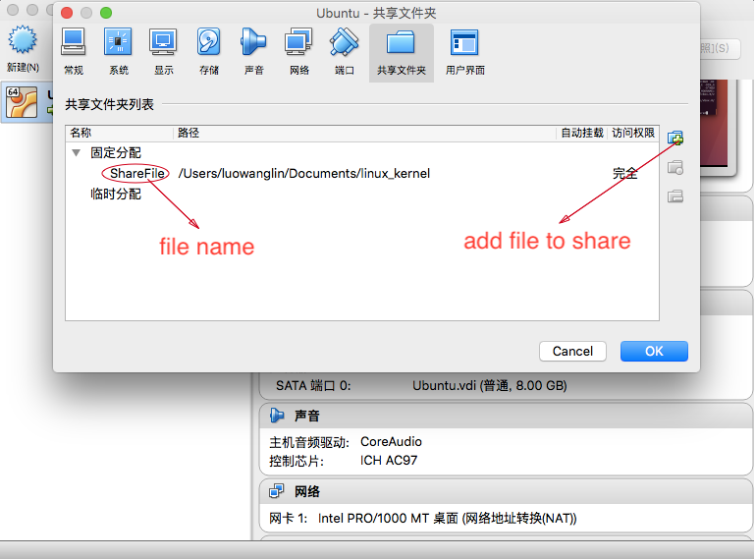Open the 常规 (General) settings tab
This screenshot has width=756, height=559.
pyautogui.click(x=74, y=52)
